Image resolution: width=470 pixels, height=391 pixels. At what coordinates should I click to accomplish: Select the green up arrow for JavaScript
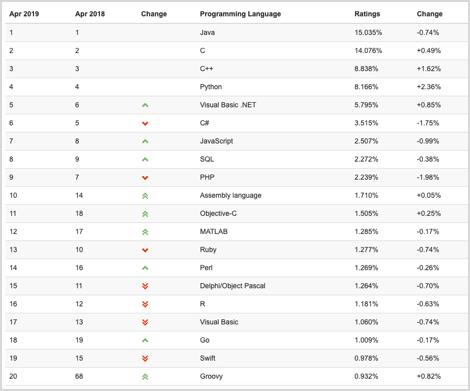point(145,141)
